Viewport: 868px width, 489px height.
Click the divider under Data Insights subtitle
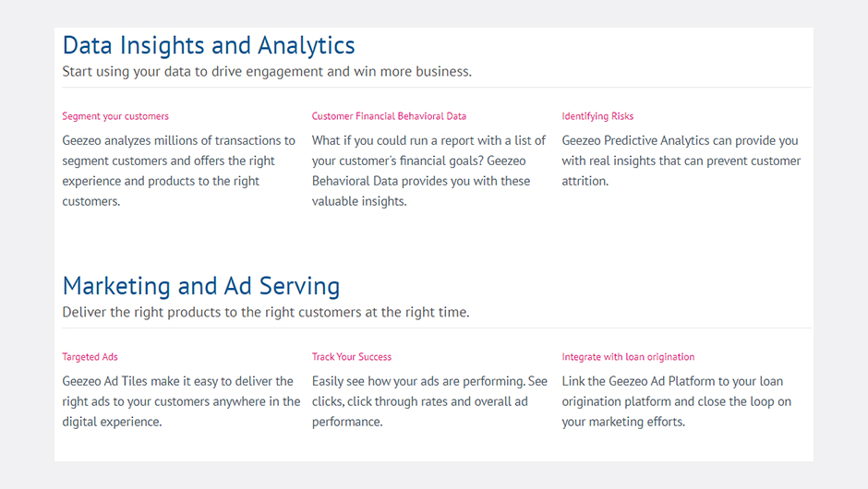[437, 88]
